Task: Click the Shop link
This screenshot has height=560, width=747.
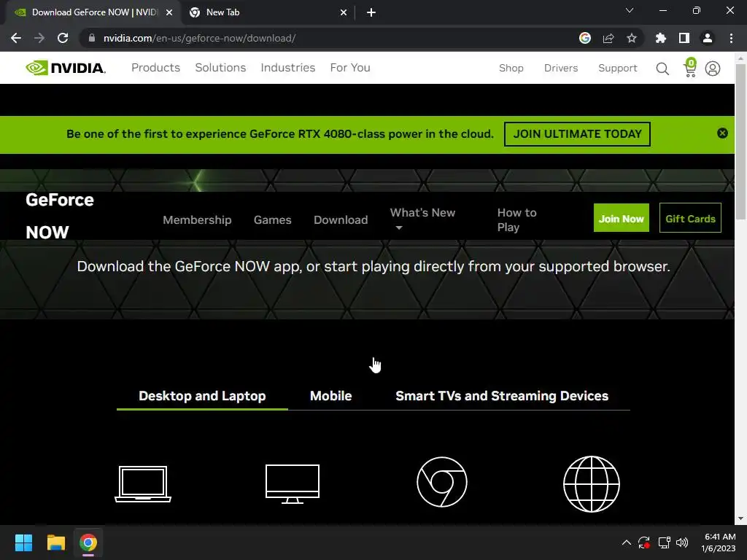Action: coord(511,68)
